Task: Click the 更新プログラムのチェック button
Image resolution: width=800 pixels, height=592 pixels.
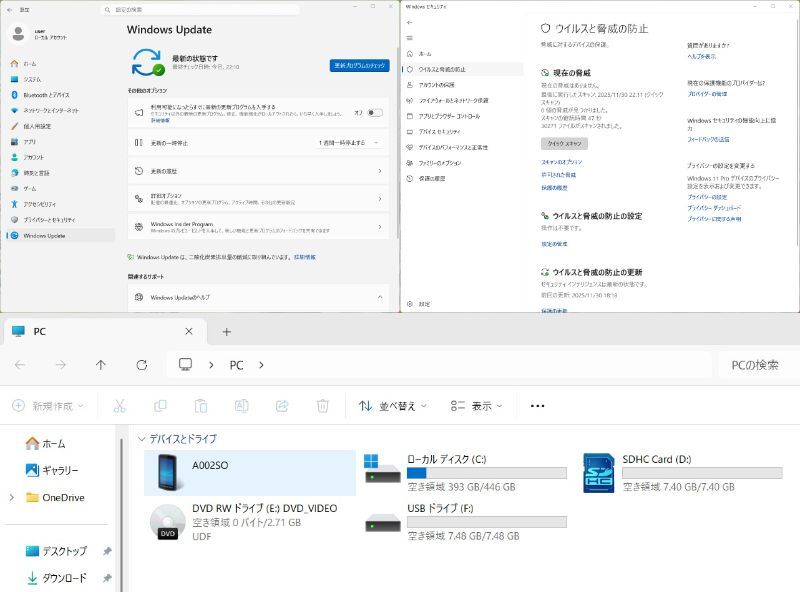Action: (359, 65)
